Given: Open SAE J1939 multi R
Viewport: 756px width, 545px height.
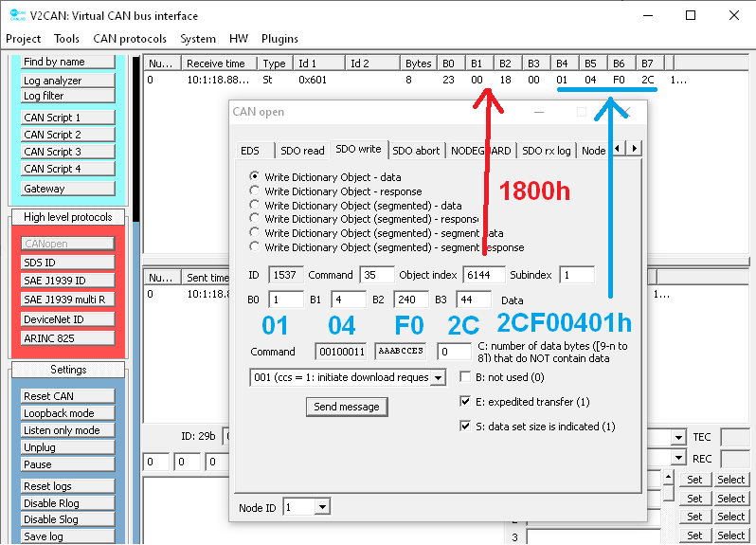Looking at the screenshot, I should (67, 299).
